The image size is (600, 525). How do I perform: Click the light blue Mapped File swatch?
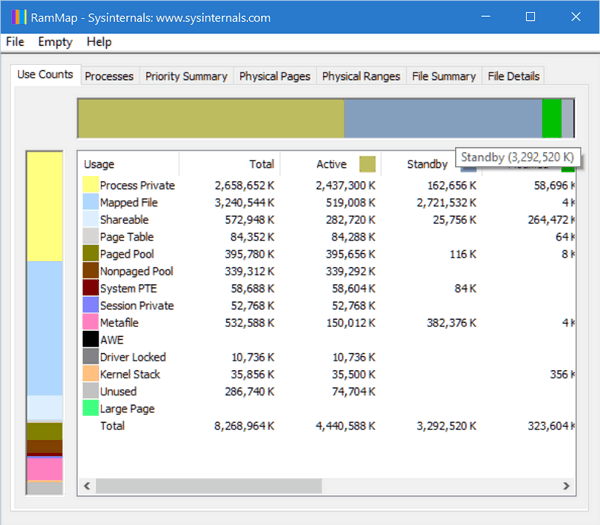coord(91,202)
